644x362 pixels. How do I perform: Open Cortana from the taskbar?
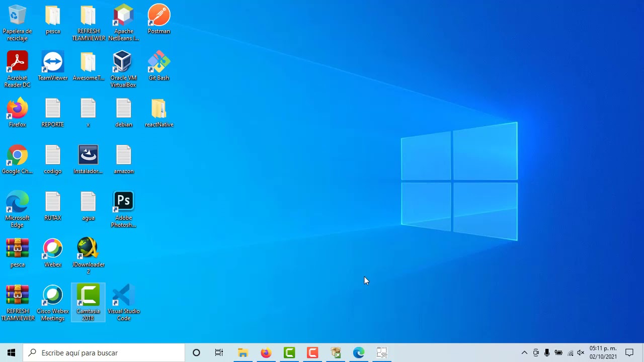pyautogui.click(x=196, y=352)
